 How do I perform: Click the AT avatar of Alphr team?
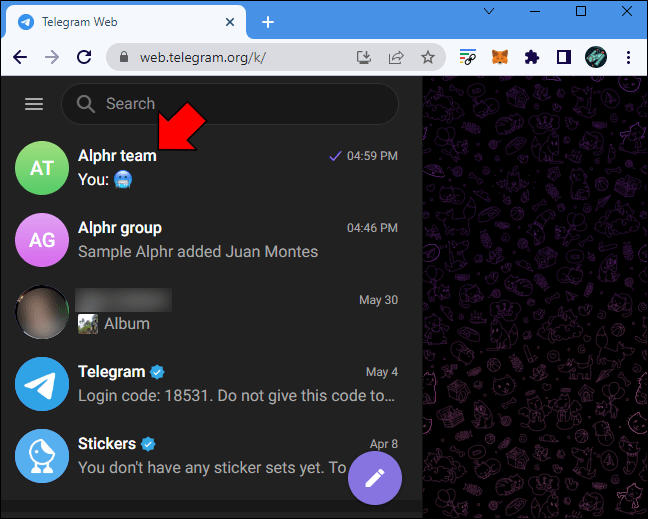coord(42,168)
